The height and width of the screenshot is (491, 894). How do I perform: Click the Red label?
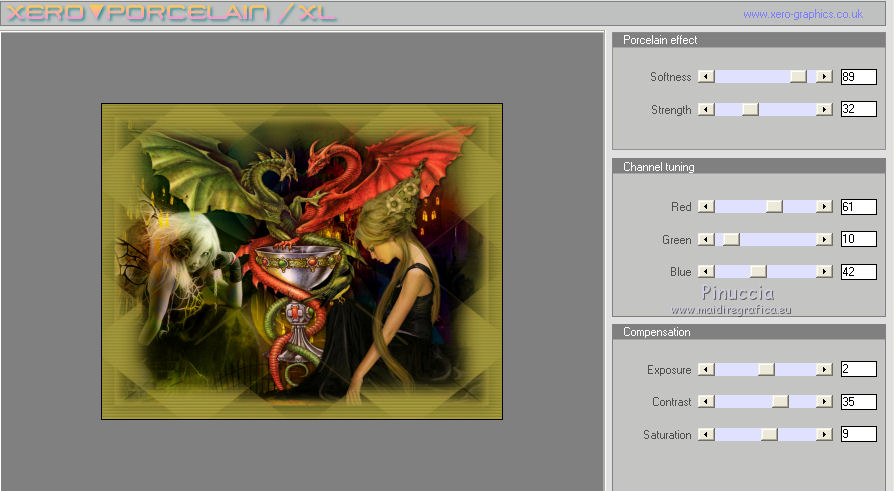click(x=681, y=207)
